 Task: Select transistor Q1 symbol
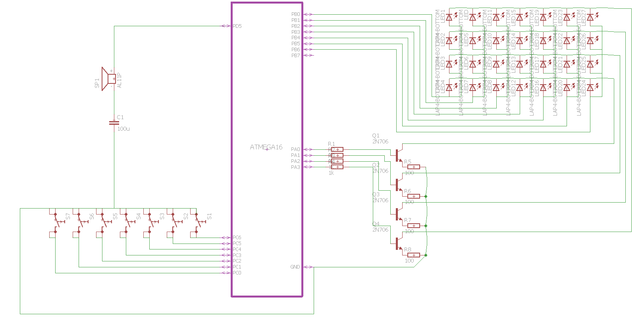coord(398,155)
